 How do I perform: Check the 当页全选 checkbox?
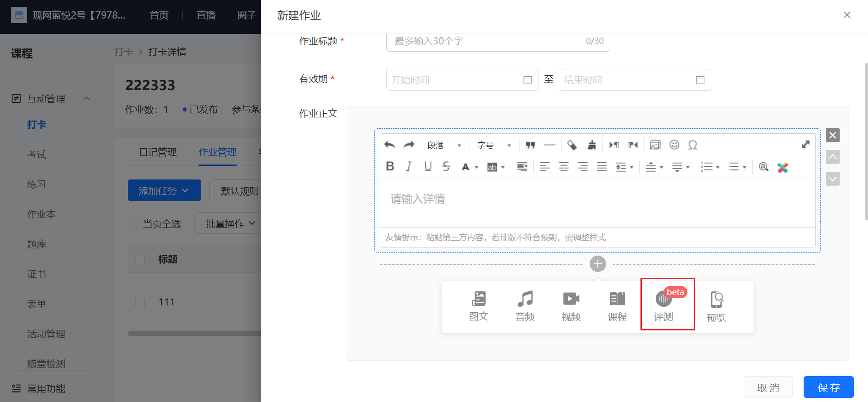click(133, 223)
